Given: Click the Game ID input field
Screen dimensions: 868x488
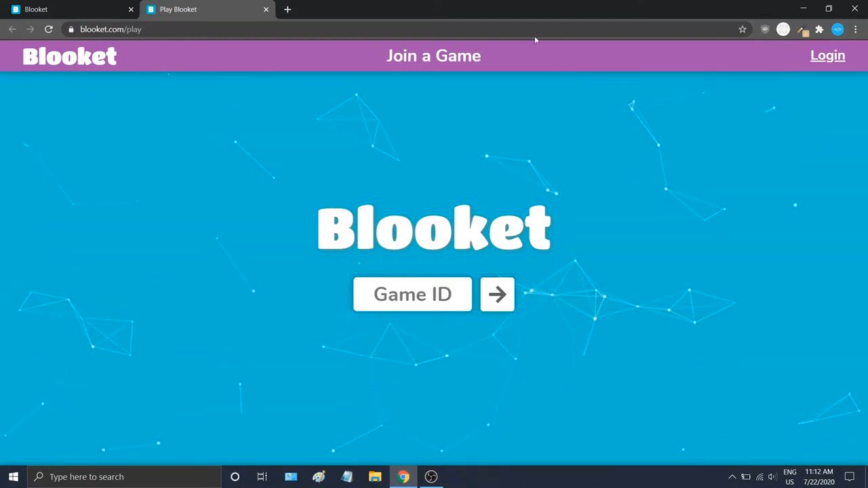Looking at the screenshot, I should 412,294.
